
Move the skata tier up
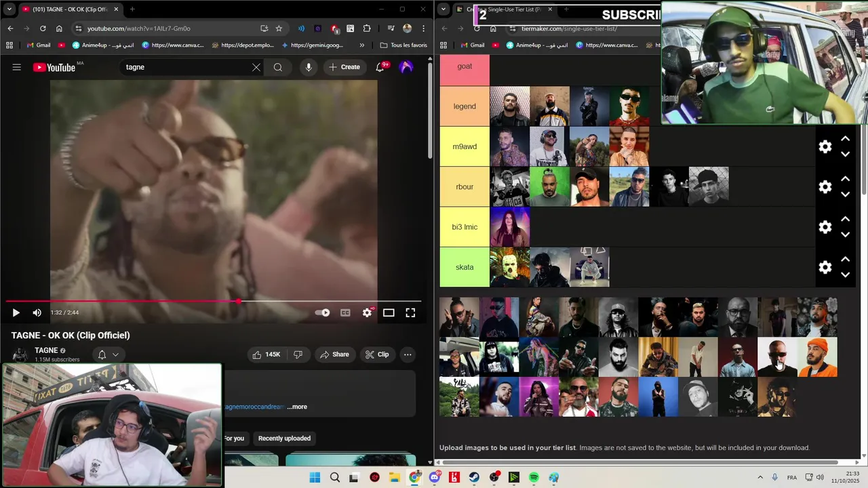tap(846, 259)
